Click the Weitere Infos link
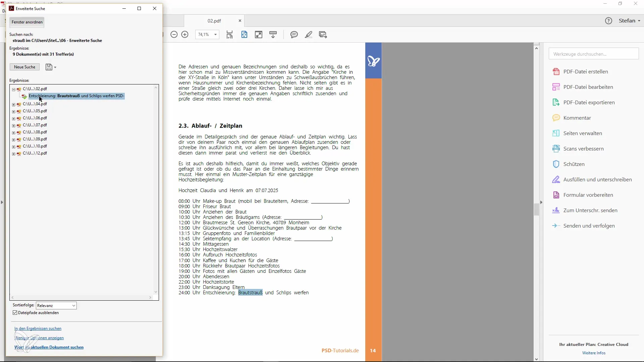 (594, 353)
